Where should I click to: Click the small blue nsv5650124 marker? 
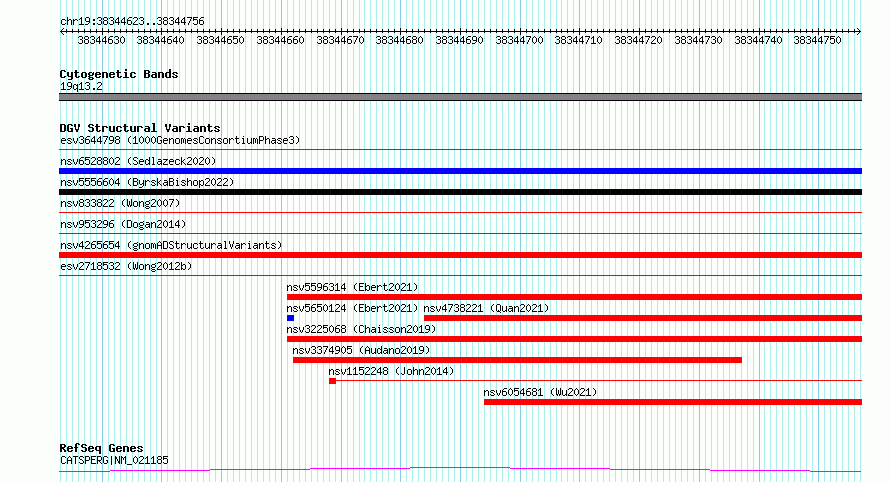(x=291, y=318)
